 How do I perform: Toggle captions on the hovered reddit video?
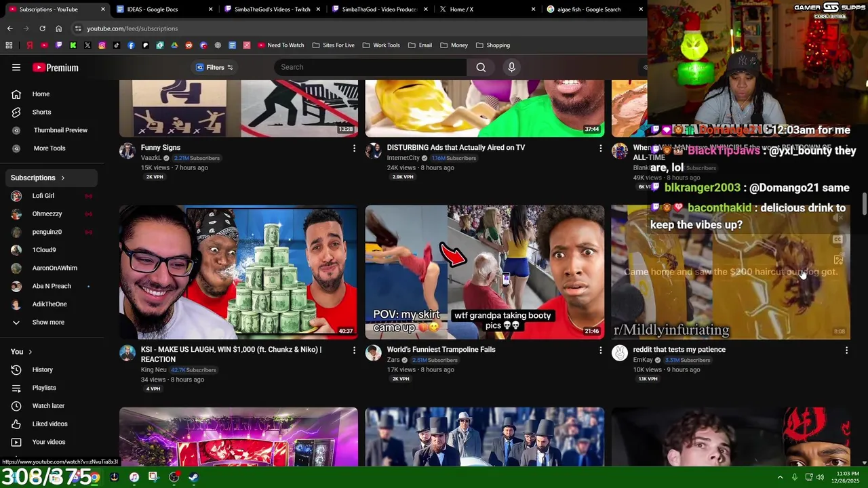(x=838, y=239)
